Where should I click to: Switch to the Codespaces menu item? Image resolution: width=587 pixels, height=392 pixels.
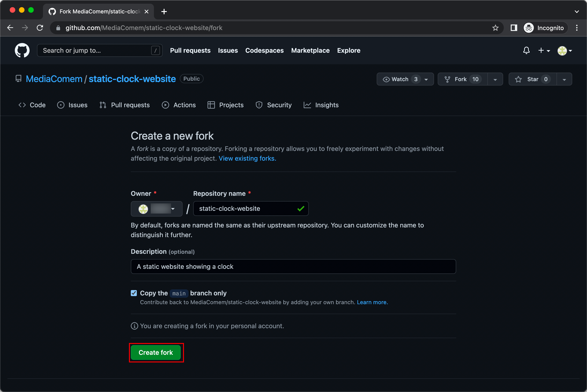[x=264, y=50]
